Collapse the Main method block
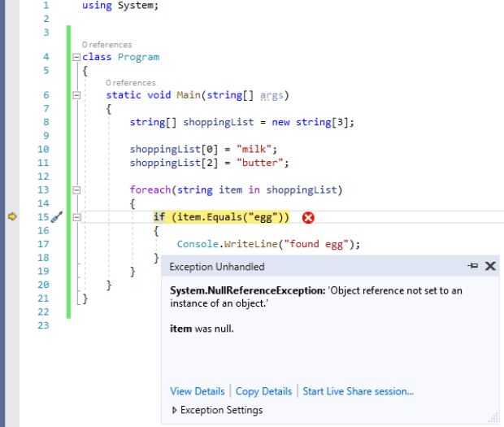Screen dimensions: 504x427 pos(76,95)
